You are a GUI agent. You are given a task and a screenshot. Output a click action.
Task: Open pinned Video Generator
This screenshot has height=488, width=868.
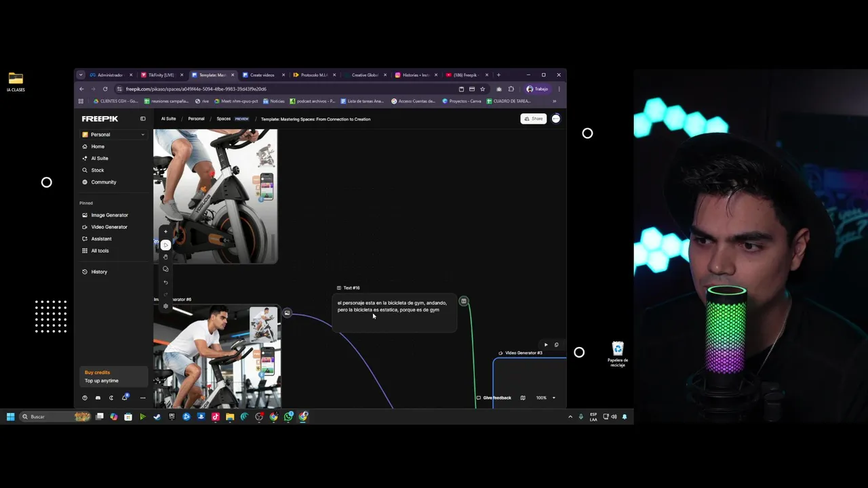(x=109, y=227)
